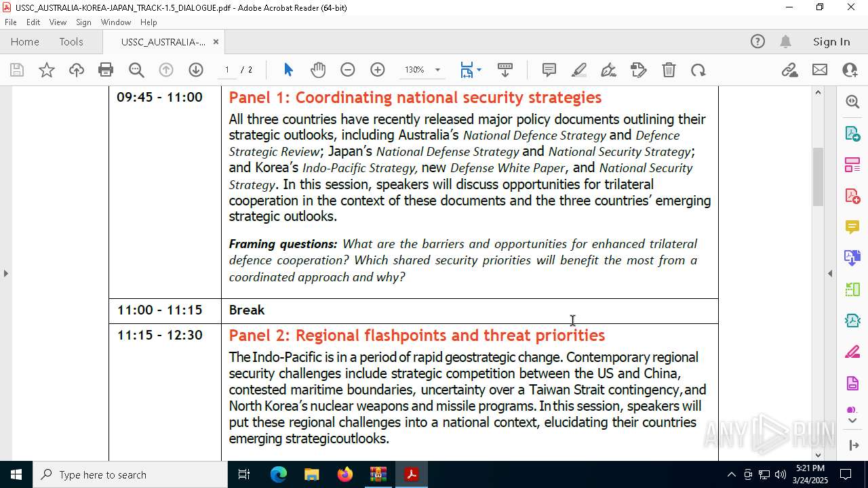Screen dimensions: 868x488
Task: Choose the selection arrow tool
Action: [288, 70]
